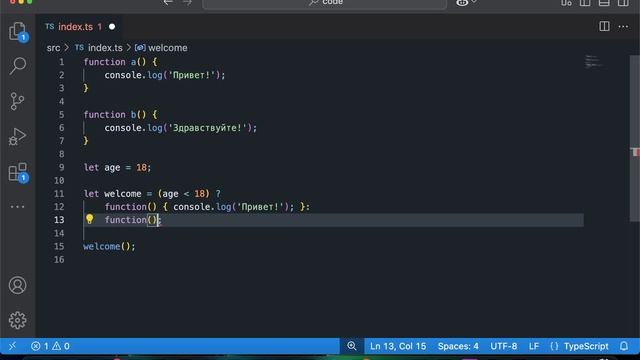Viewport: 640px width, 360px height.
Task: Toggle the bottom panel layout icon
Action: [x=604, y=3]
